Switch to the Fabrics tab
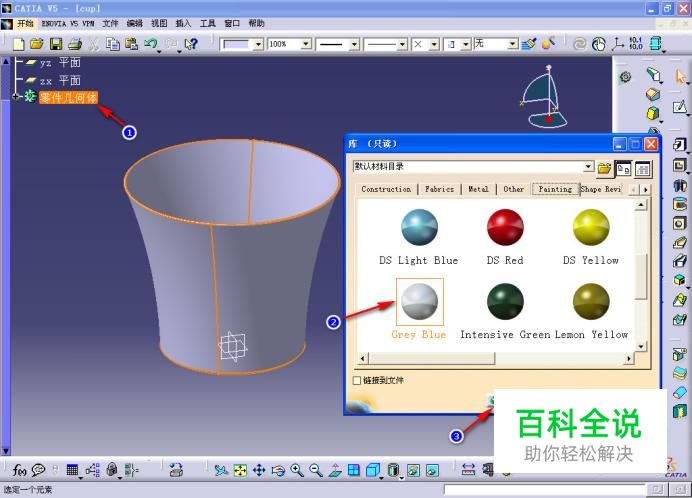Screen dimensions: 692x498 pyautogui.click(x=439, y=189)
